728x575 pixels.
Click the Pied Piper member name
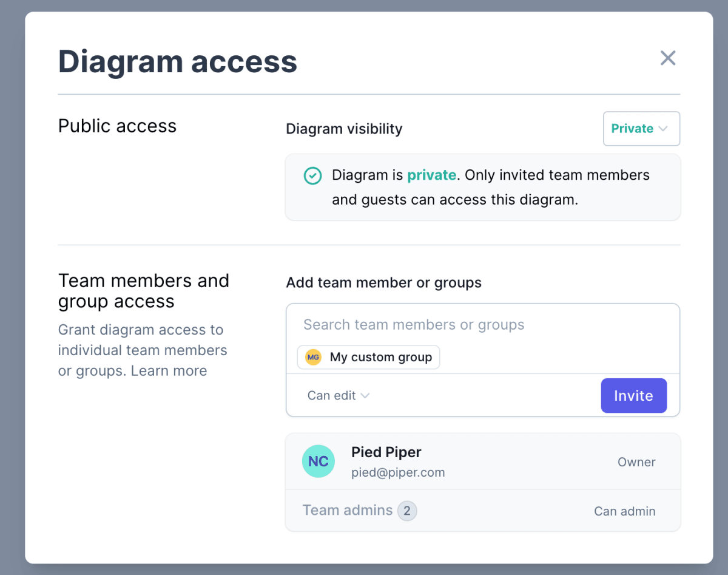pyautogui.click(x=386, y=452)
